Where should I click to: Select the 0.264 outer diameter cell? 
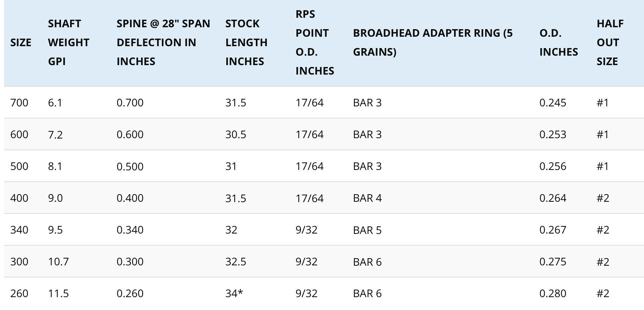tap(553, 198)
